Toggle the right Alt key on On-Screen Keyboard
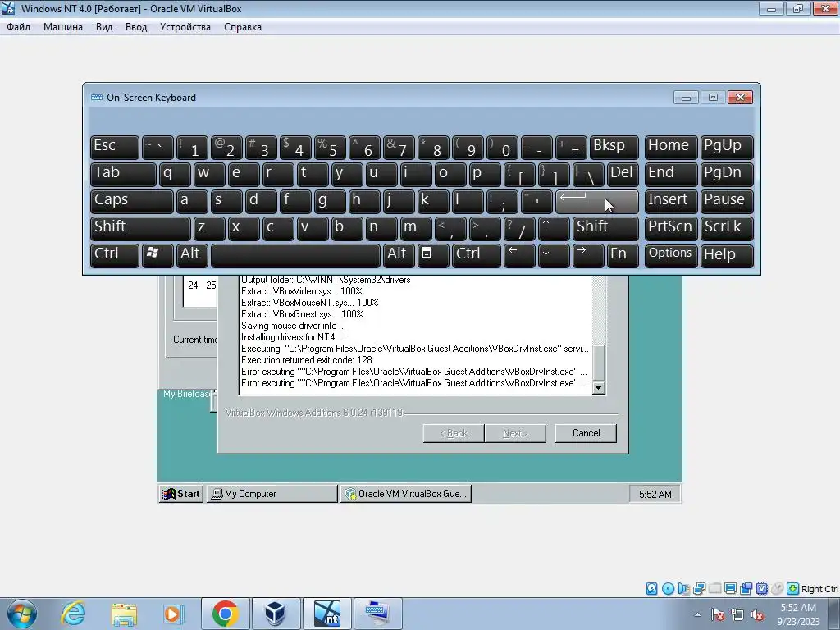840x630 pixels. click(x=398, y=255)
